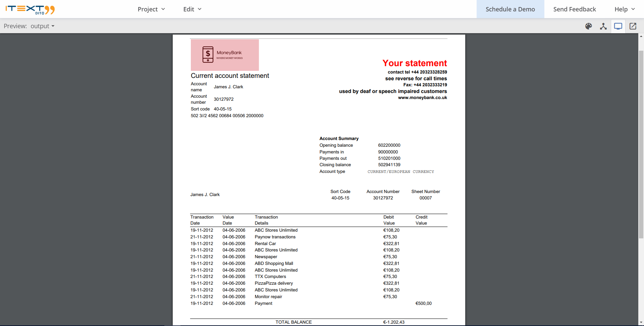Open the Preview output dropdown
This screenshot has height=326, width=644.
(42, 26)
